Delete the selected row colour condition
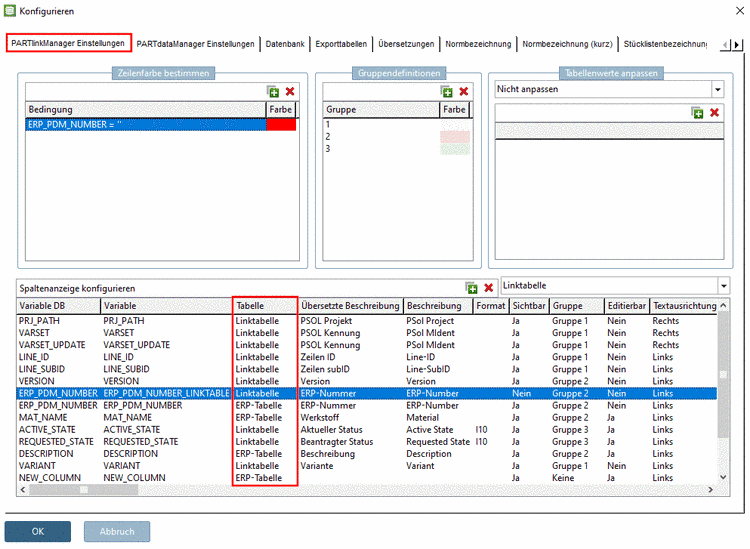The height and width of the screenshot is (549, 750). click(290, 91)
